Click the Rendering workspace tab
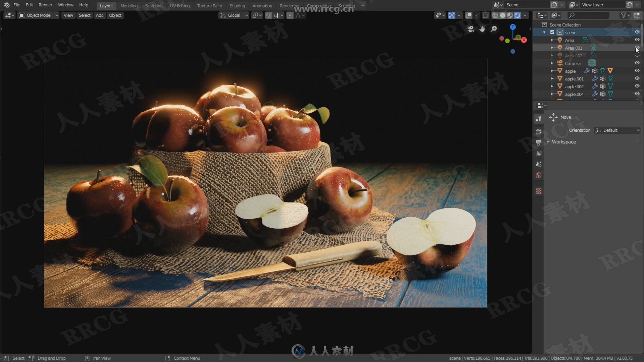 tap(289, 5)
